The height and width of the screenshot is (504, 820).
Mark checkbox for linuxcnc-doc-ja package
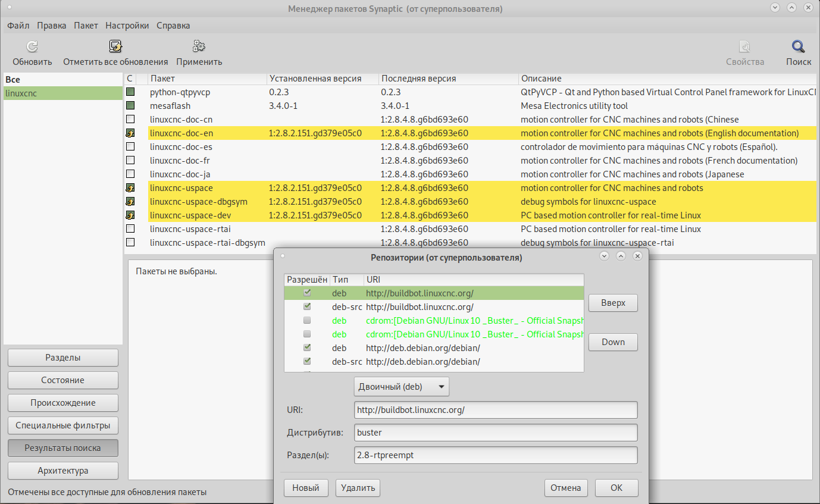[x=130, y=174]
